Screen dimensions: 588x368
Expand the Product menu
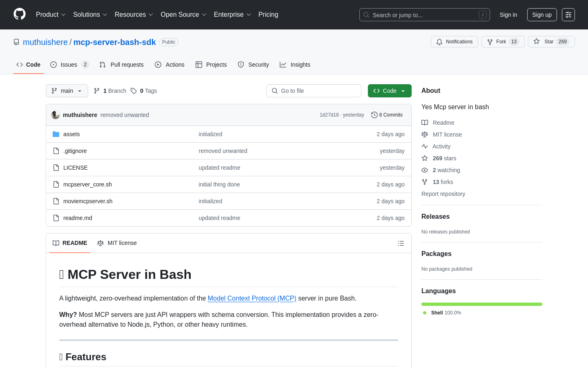pyautogui.click(x=51, y=14)
